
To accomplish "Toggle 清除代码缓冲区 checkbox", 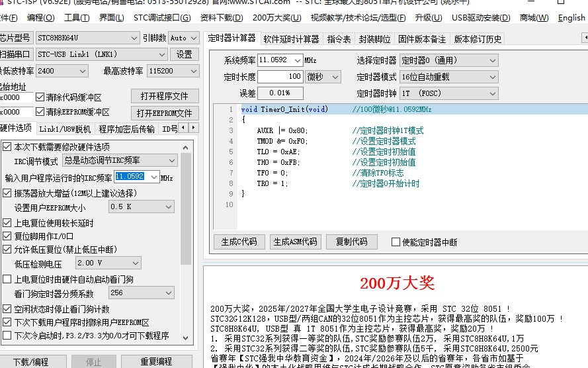I will (x=40, y=97).
